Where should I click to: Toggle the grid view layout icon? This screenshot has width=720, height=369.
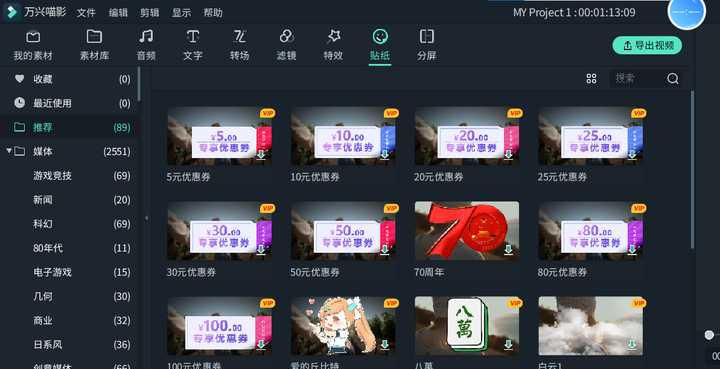(x=591, y=78)
